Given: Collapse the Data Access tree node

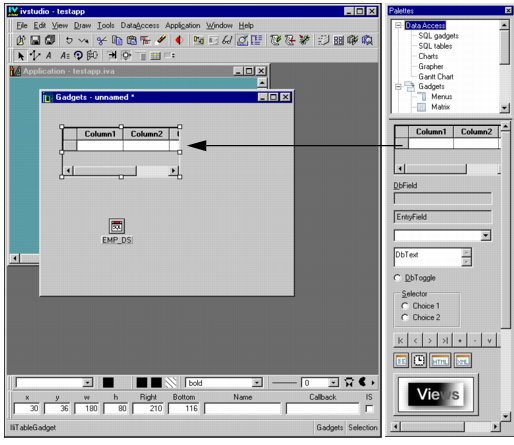Looking at the screenshot, I should (398, 25).
